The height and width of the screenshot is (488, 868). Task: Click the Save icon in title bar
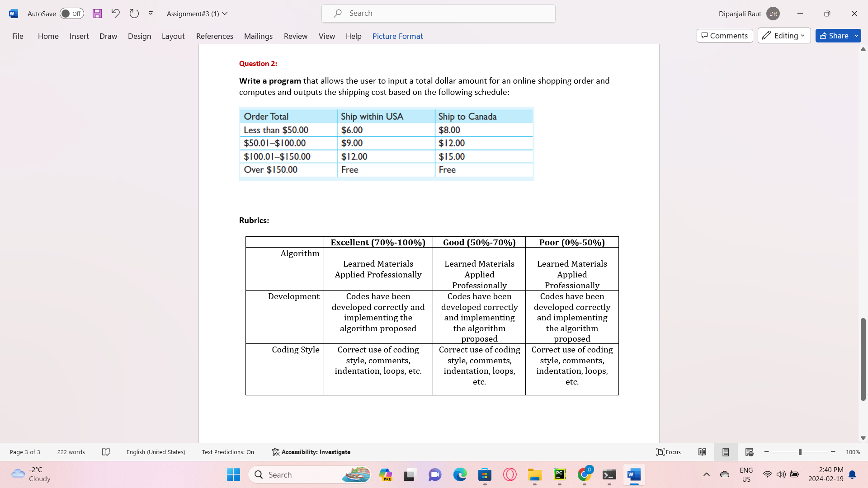pos(97,14)
